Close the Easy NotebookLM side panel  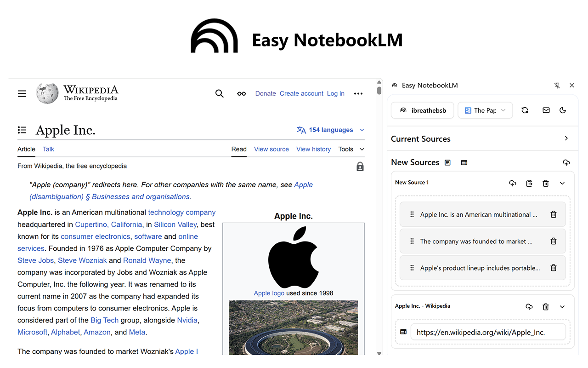(572, 86)
